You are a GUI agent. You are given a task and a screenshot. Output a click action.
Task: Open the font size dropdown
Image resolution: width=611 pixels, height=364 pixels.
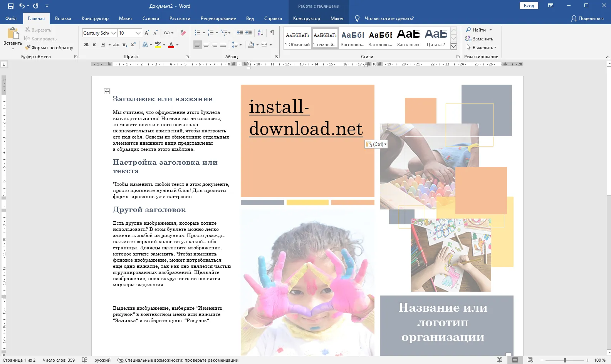[138, 33]
